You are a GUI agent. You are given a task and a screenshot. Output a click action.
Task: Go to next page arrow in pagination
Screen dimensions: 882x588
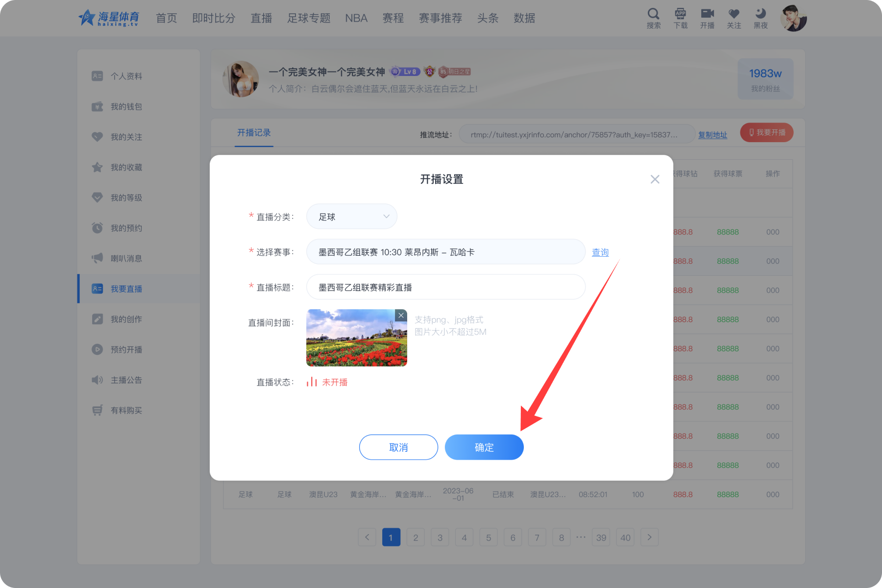click(x=649, y=537)
